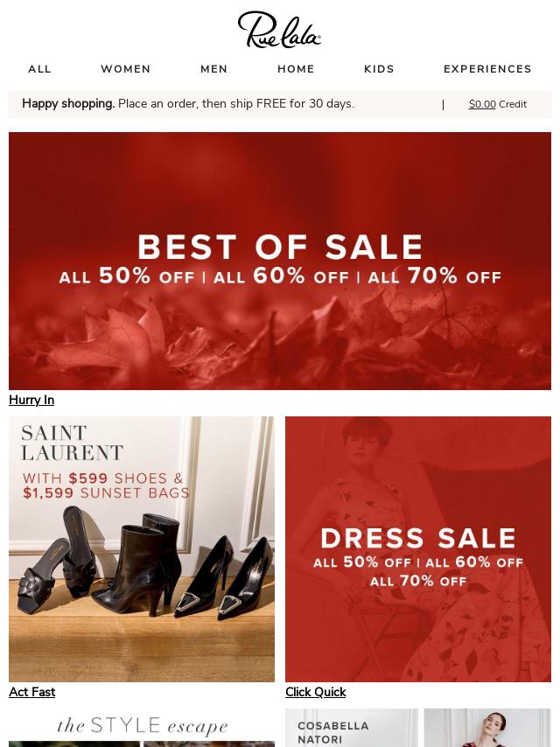This screenshot has height=747, width=560.
Task: Click the Saint Laurent heading text
Action: [72, 443]
